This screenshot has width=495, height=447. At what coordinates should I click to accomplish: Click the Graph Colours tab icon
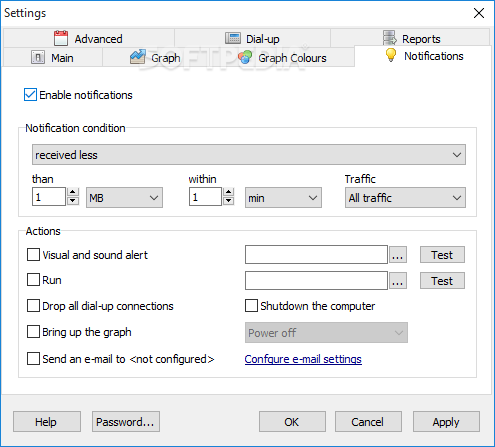(245, 57)
